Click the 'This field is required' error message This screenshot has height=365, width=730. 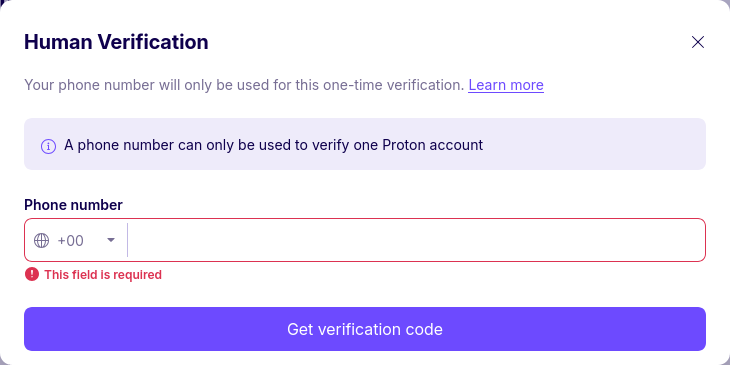(103, 275)
